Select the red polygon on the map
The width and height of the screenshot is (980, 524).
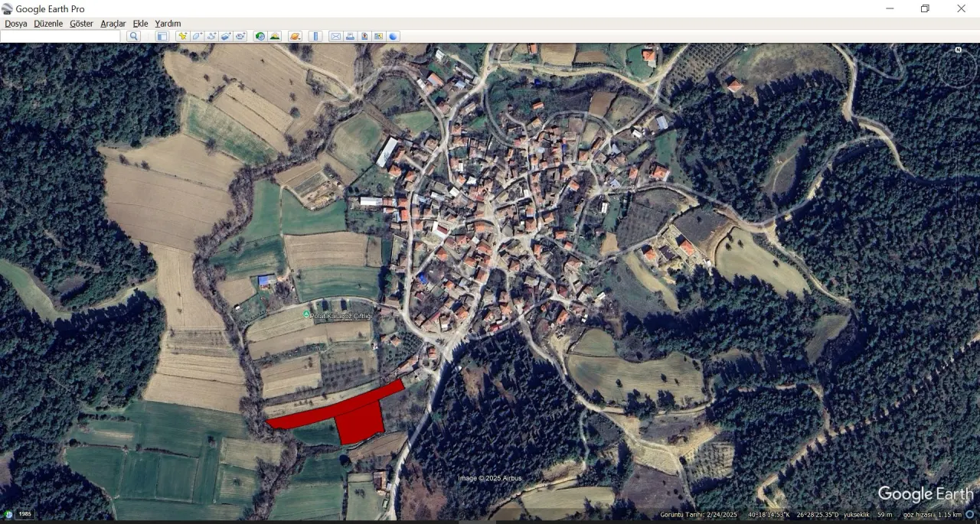(358, 419)
